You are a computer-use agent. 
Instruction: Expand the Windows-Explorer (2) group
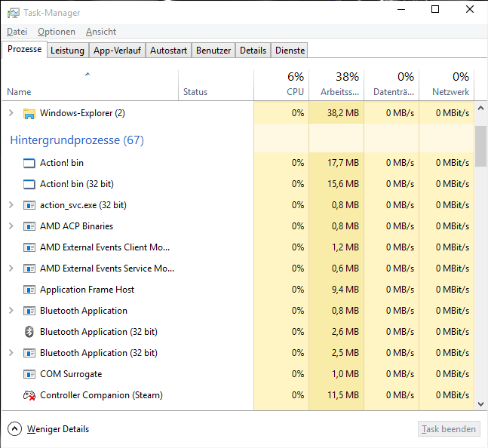click(x=11, y=113)
